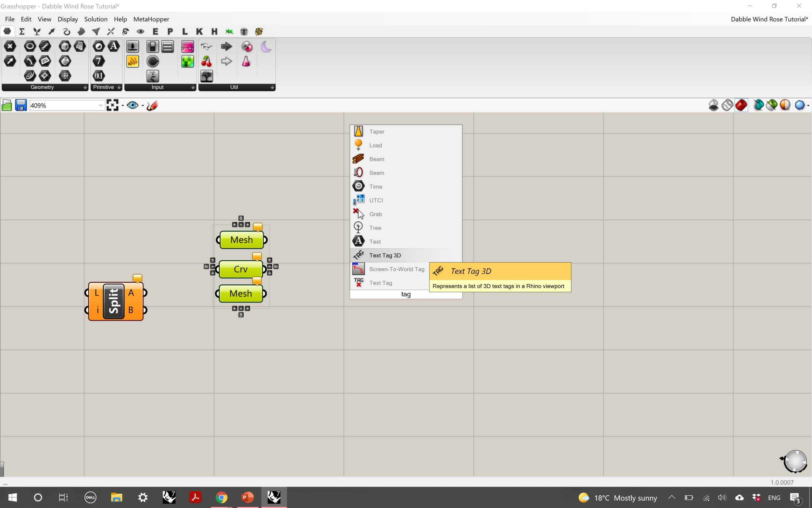Click the Split component on canvas
Viewport: 812px width, 508px height.
pyautogui.click(x=114, y=301)
